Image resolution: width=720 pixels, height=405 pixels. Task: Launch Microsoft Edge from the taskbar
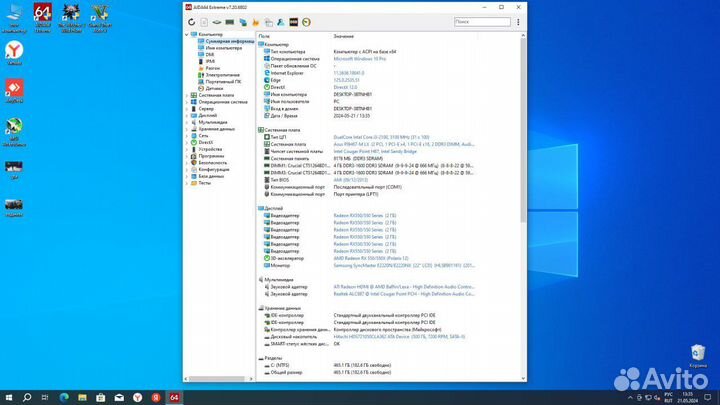point(64,397)
